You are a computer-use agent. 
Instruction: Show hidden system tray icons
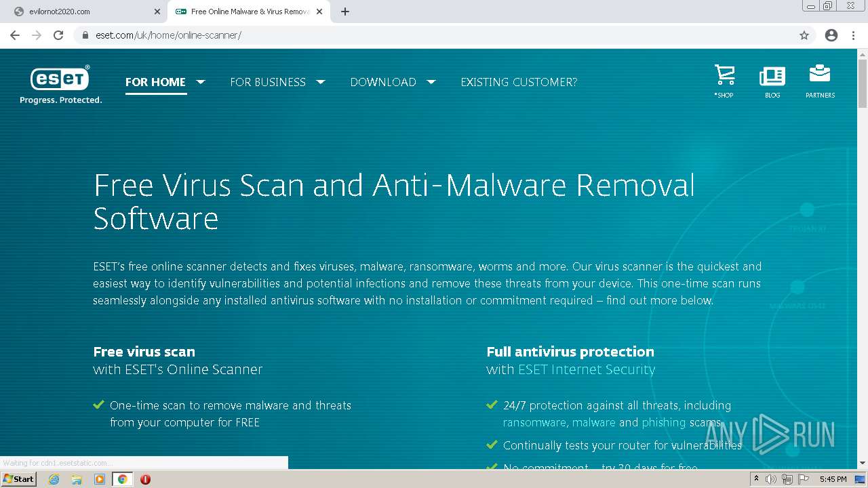[756, 479]
